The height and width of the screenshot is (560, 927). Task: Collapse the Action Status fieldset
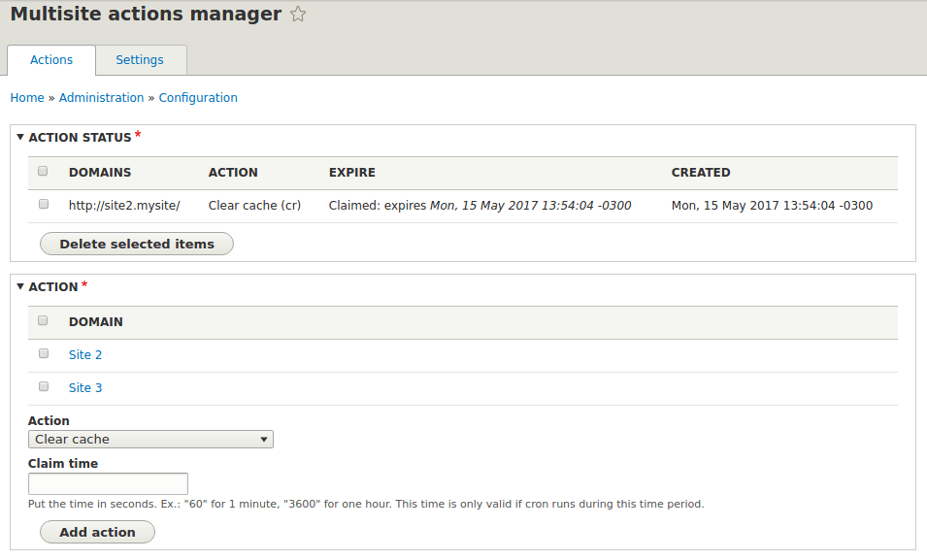(80, 137)
